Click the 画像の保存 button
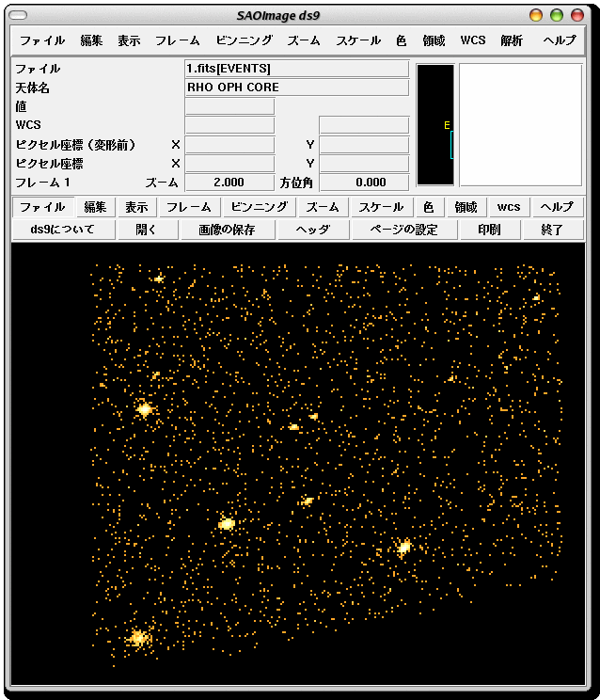 click(227, 230)
